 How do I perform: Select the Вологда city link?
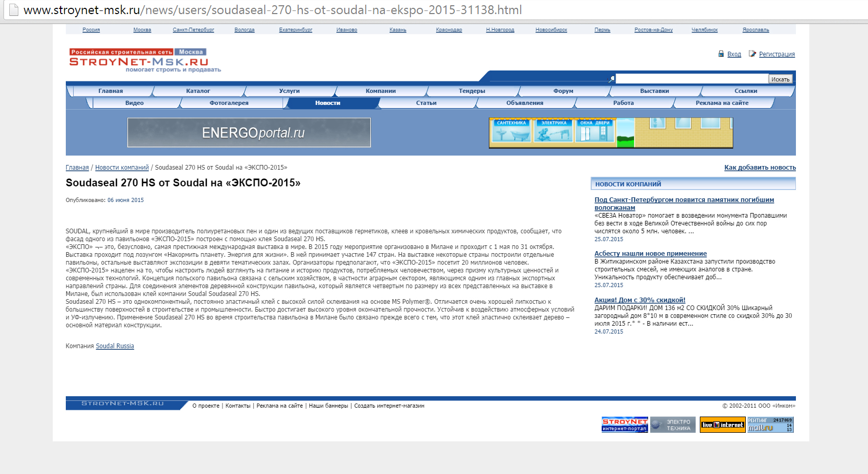(x=244, y=30)
